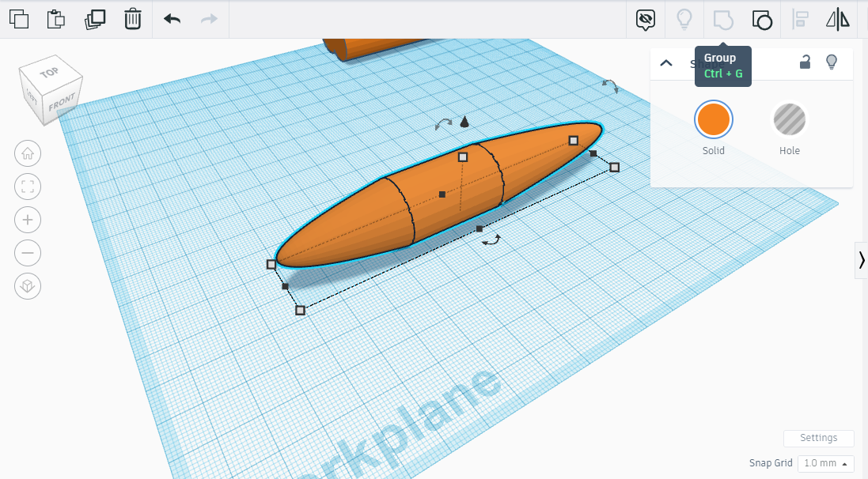
Task: Redo the last undone action
Action: [x=209, y=19]
